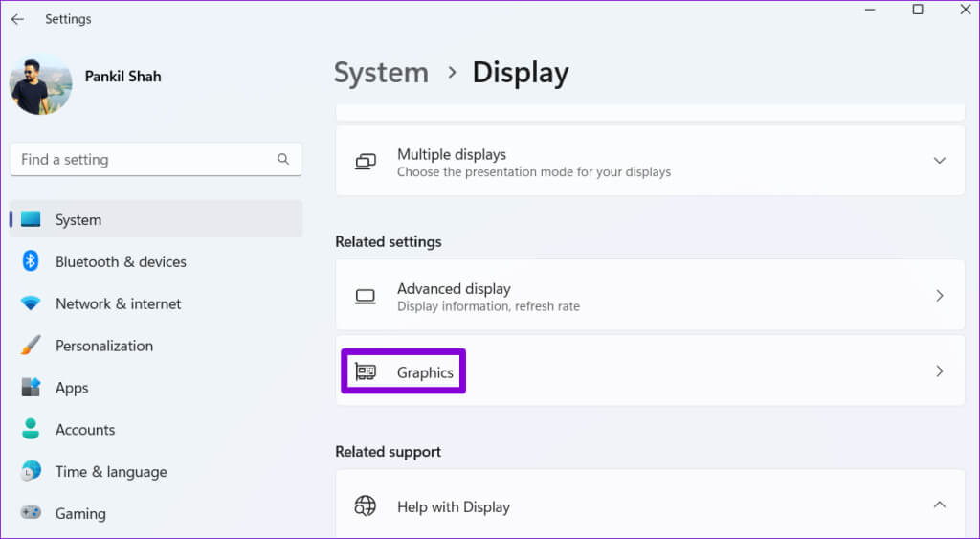This screenshot has width=980, height=539.
Task: Collapse the Help with Display section
Action: [x=939, y=505]
